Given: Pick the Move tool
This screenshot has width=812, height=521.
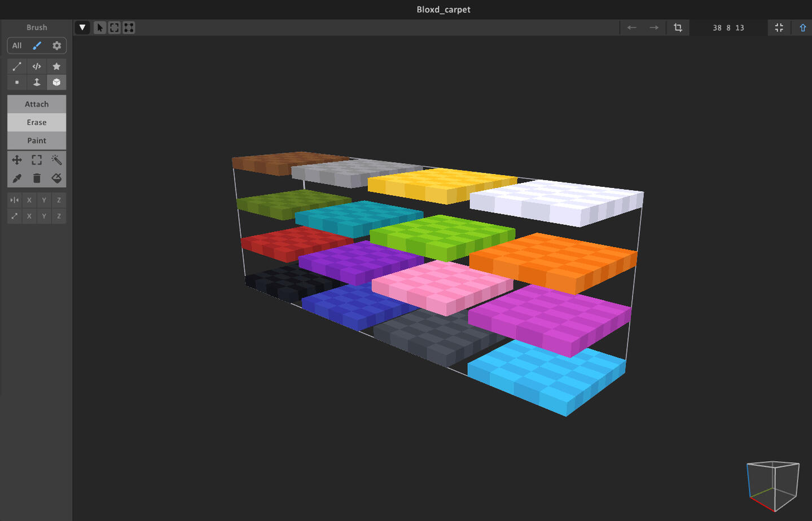Looking at the screenshot, I should point(17,160).
